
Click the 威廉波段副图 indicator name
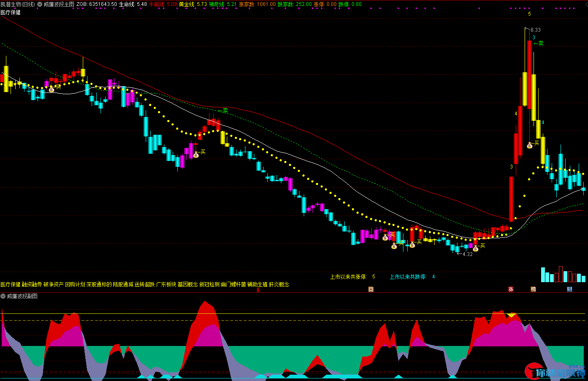(x=22, y=296)
